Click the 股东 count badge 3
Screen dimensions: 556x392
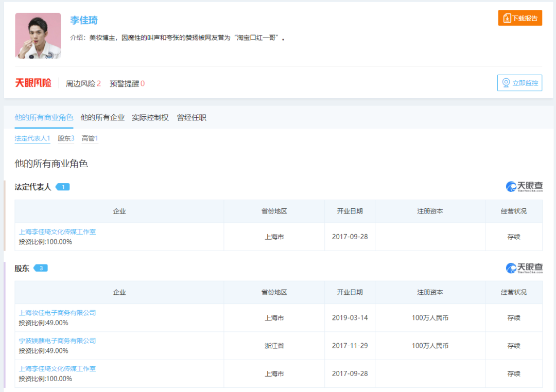point(41,269)
